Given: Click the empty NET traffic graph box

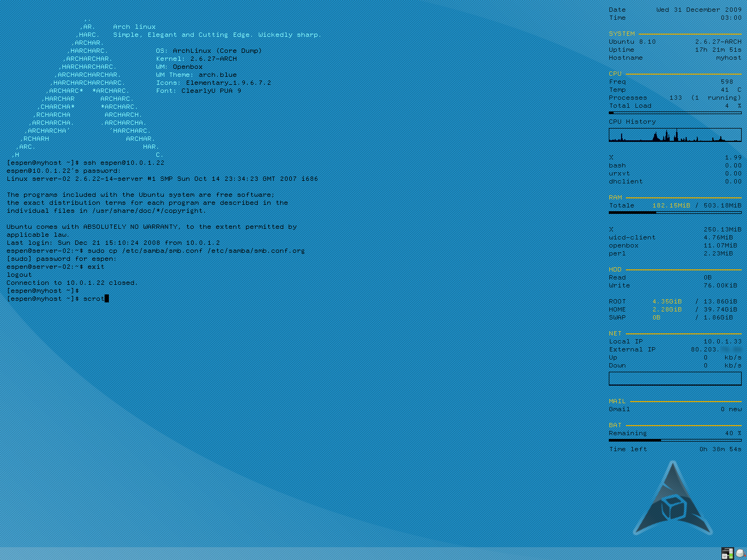Looking at the screenshot, I should tap(675, 378).
